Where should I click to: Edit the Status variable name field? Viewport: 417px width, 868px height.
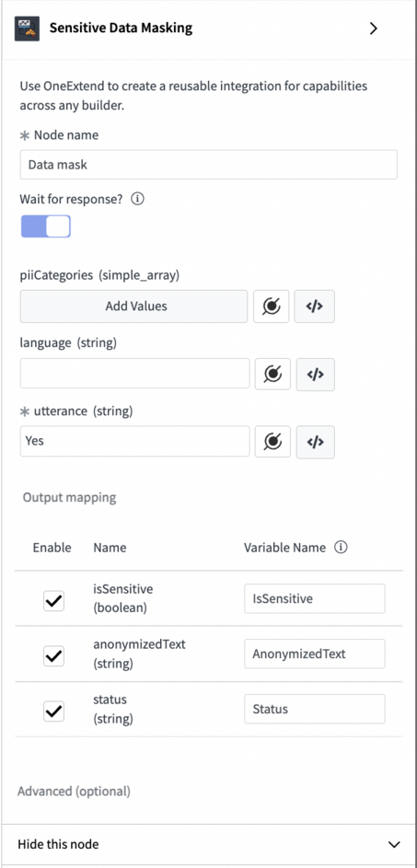tap(315, 709)
